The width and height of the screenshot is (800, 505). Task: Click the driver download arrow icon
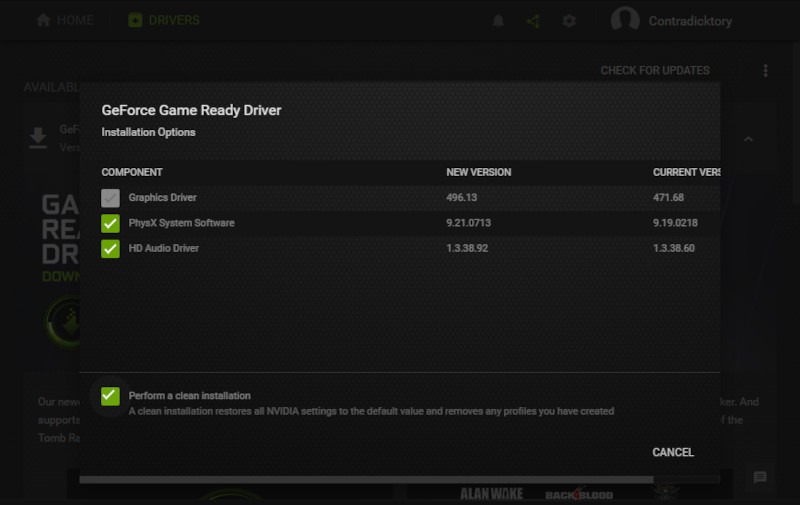tap(38, 138)
